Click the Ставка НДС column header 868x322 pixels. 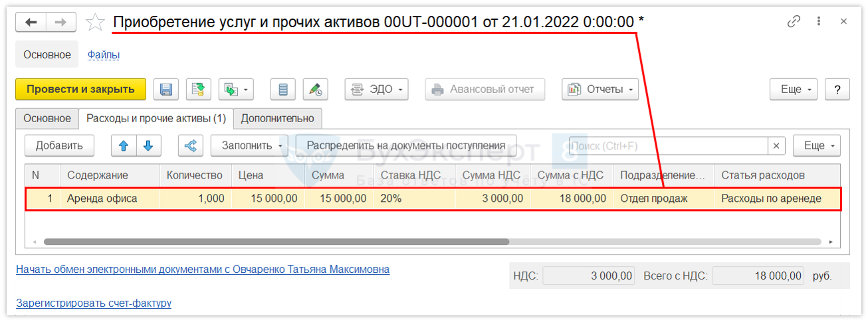pos(414,175)
